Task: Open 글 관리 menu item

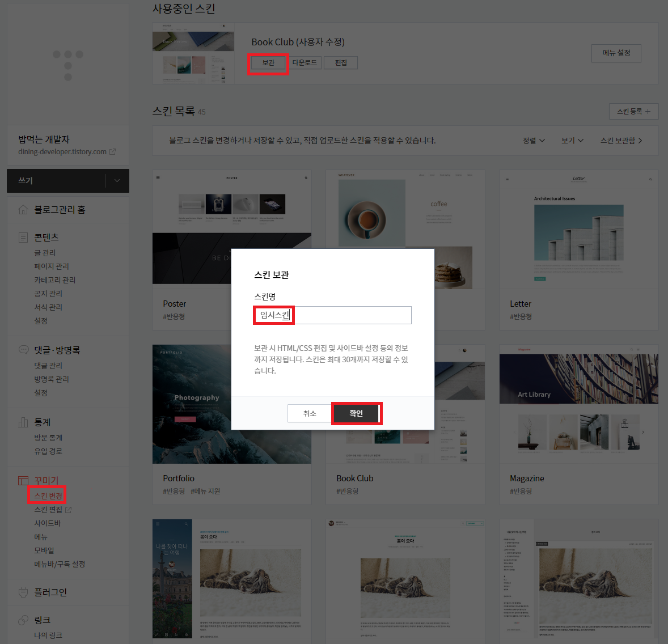Action: pos(45,253)
